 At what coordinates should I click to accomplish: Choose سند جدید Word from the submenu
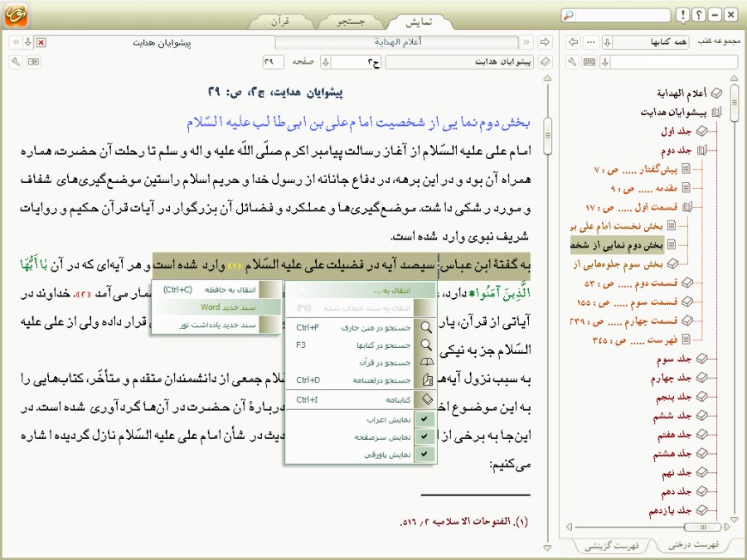(x=216, y=307)
